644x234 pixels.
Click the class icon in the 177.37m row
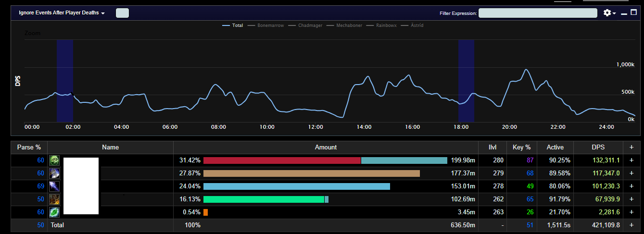54,173
